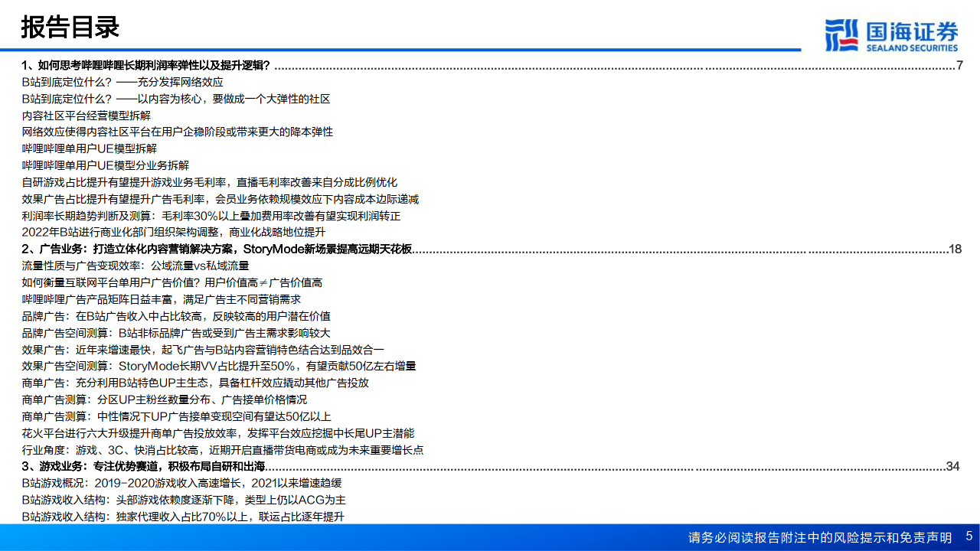Click slide page number 5 in footer
This screenshot has height=551, width=980.
[x=969, y=536]
